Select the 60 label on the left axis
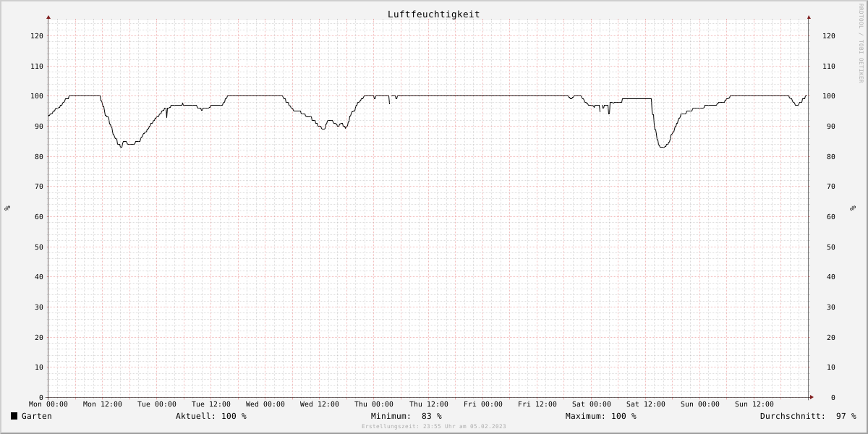 tap(38, 217)
